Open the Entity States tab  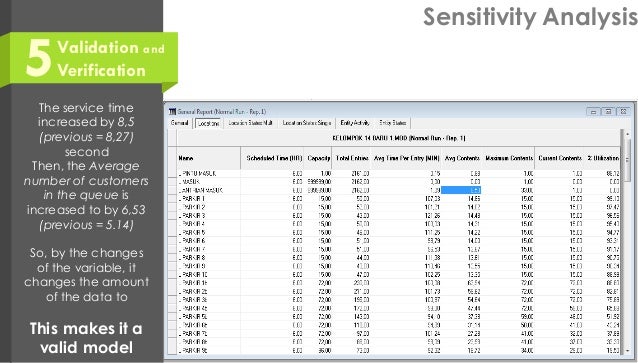[x=393, y=123]
